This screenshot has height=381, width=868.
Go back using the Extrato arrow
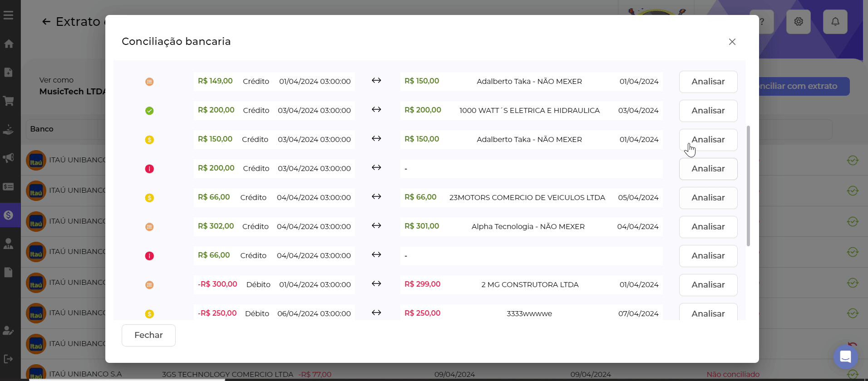click(x=46, y=22)
